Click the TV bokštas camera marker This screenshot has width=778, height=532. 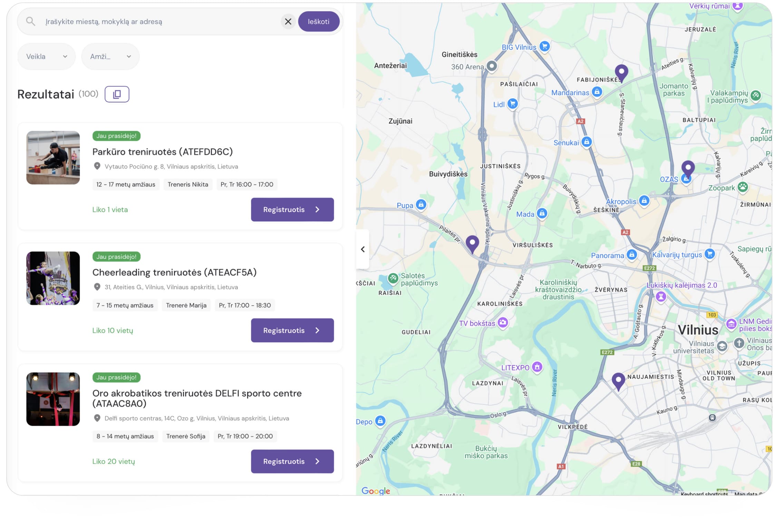[x=503, y=323]
